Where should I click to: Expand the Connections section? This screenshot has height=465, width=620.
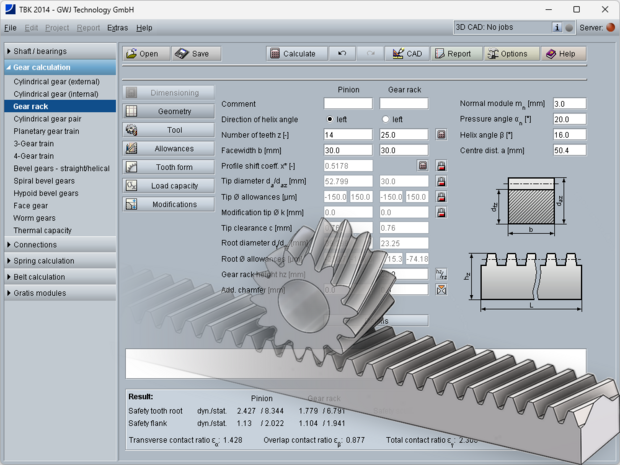pos(60,245)
